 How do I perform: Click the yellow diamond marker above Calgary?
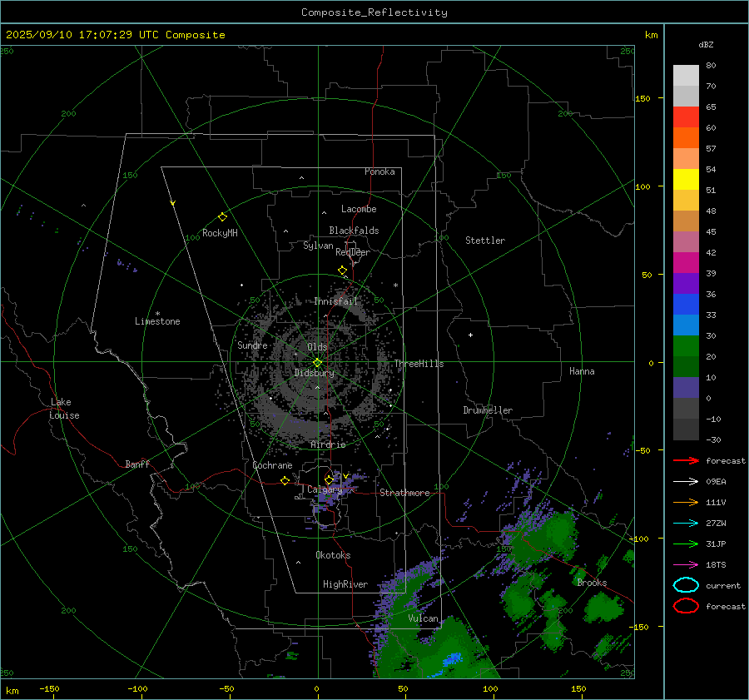pos(329,479)
